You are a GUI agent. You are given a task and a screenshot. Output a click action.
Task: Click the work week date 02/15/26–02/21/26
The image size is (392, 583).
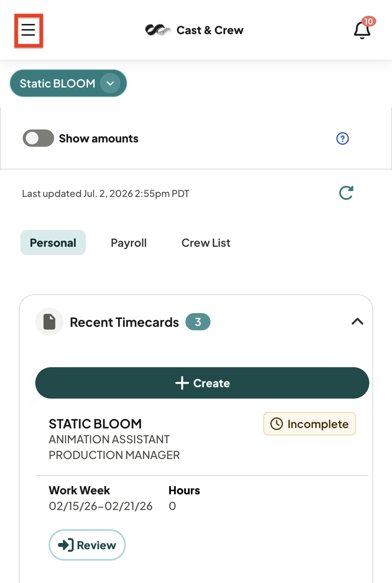point(101,506)
